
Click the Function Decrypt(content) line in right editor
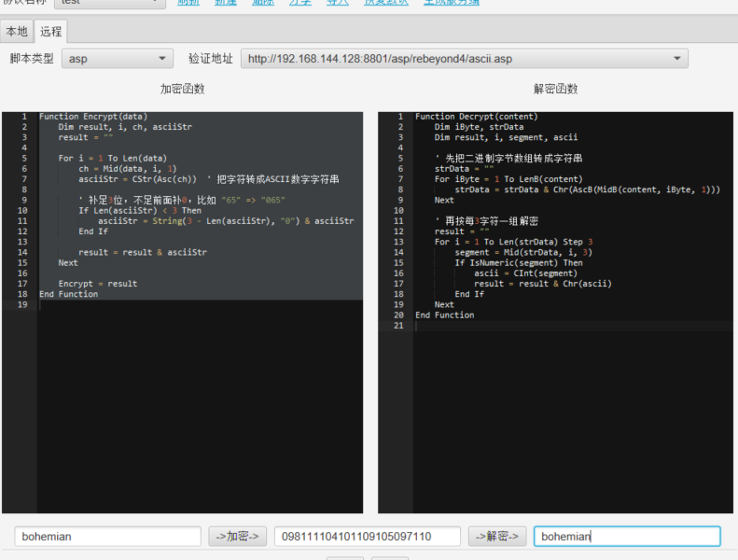[476, 117]
